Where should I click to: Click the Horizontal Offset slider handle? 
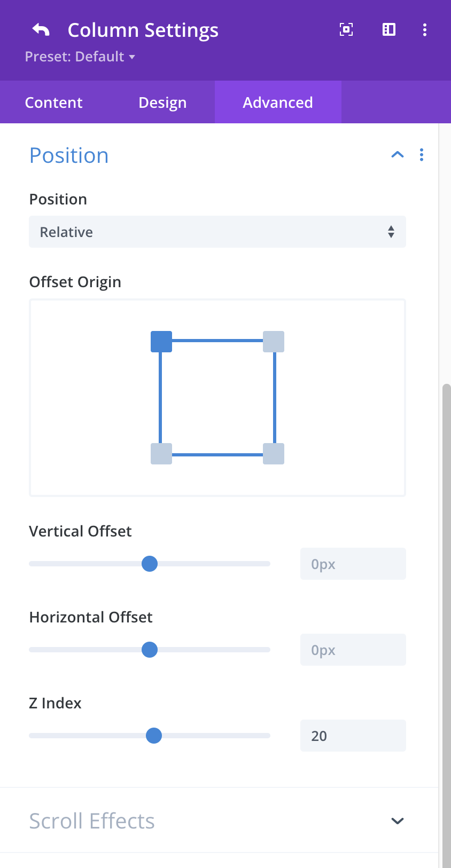tap(150, 650)
